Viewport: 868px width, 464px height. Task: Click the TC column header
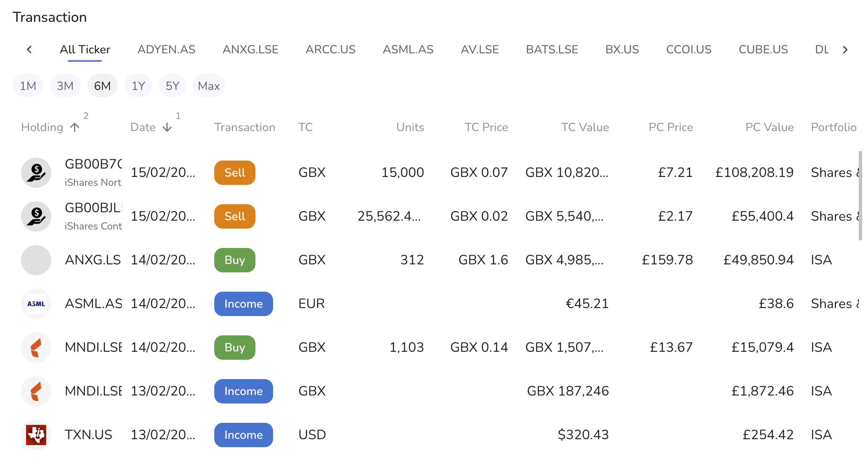[305, 127]
